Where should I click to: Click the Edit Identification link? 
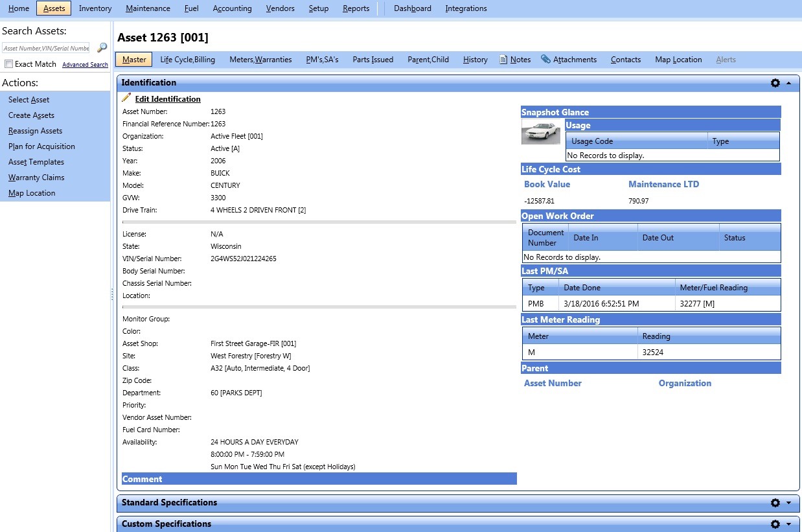tap(168, 99)
